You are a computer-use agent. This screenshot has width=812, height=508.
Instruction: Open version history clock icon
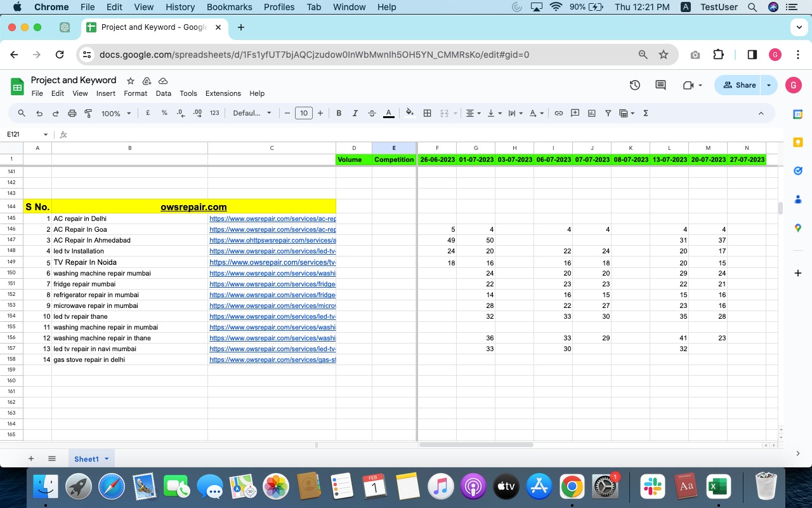[x=634, y=85]
